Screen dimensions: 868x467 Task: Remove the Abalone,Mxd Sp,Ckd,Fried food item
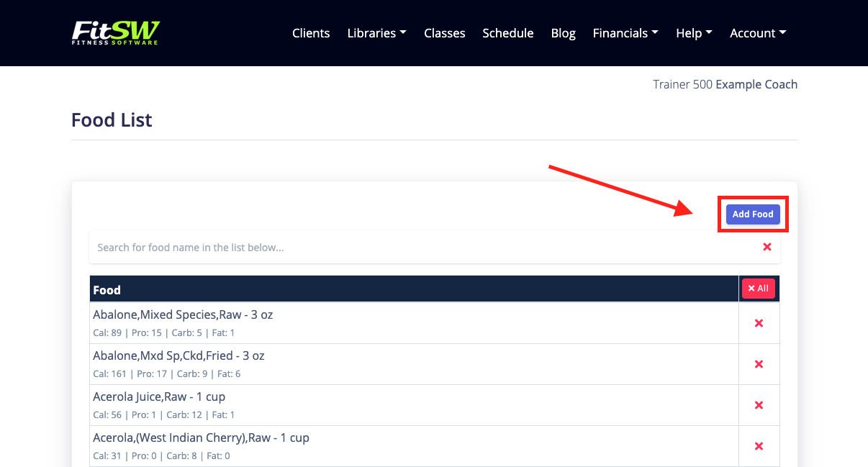(x=759, y=364)
